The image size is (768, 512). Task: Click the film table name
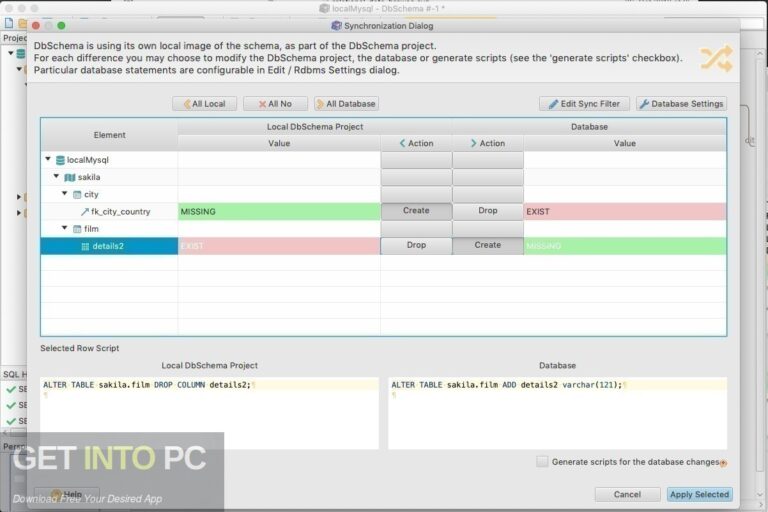91,229
